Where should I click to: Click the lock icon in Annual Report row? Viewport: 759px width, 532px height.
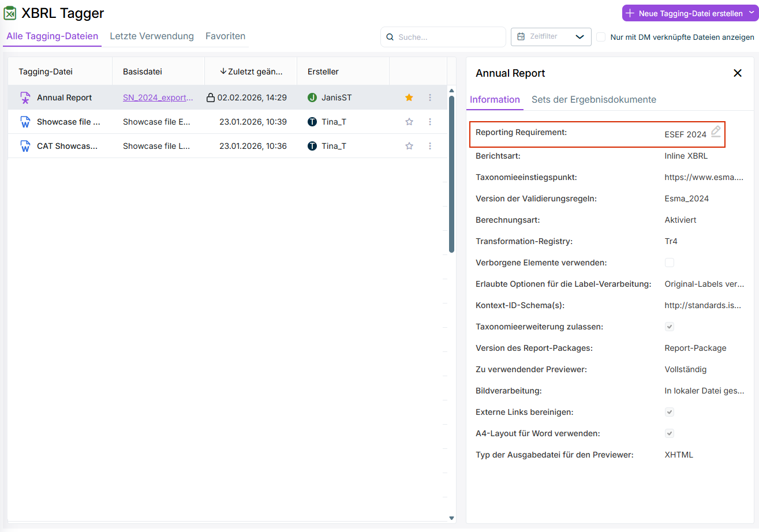coord(211,98)
